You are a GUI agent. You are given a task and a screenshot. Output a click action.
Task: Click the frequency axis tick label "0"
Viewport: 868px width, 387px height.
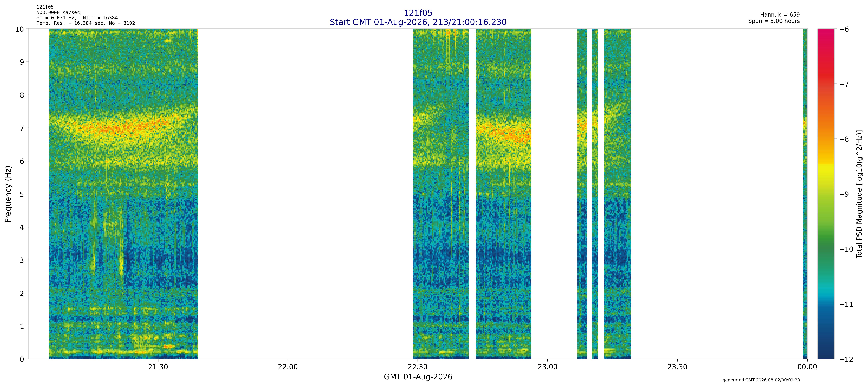click(x=22, y=359)
